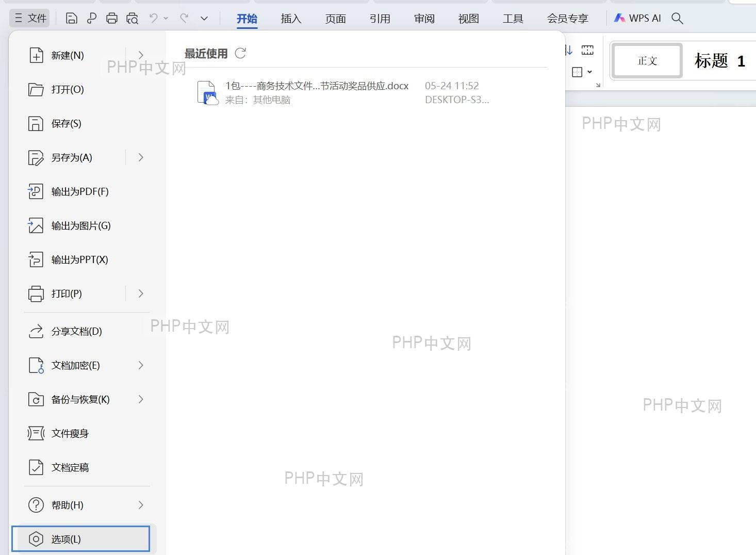Click the export to PDF toolbar icon
Viewport: 756px width, 555px height.
click(92, 19)
